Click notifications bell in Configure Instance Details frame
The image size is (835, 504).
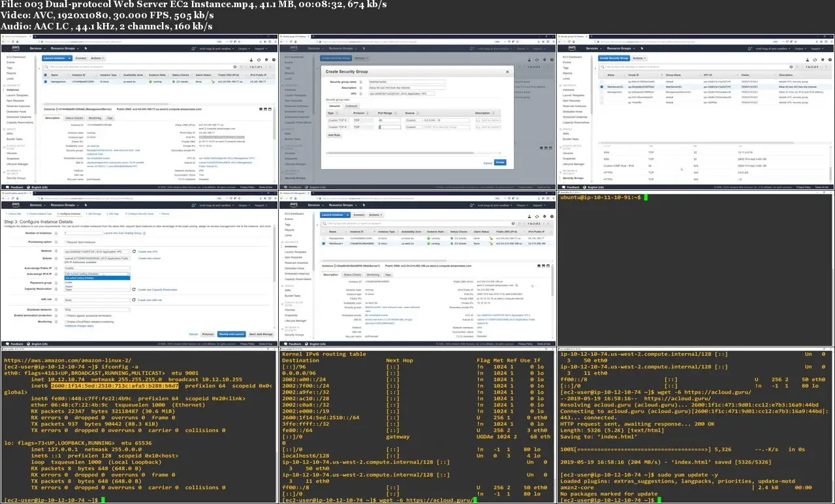pyautogui.click(x=193, y=206)
